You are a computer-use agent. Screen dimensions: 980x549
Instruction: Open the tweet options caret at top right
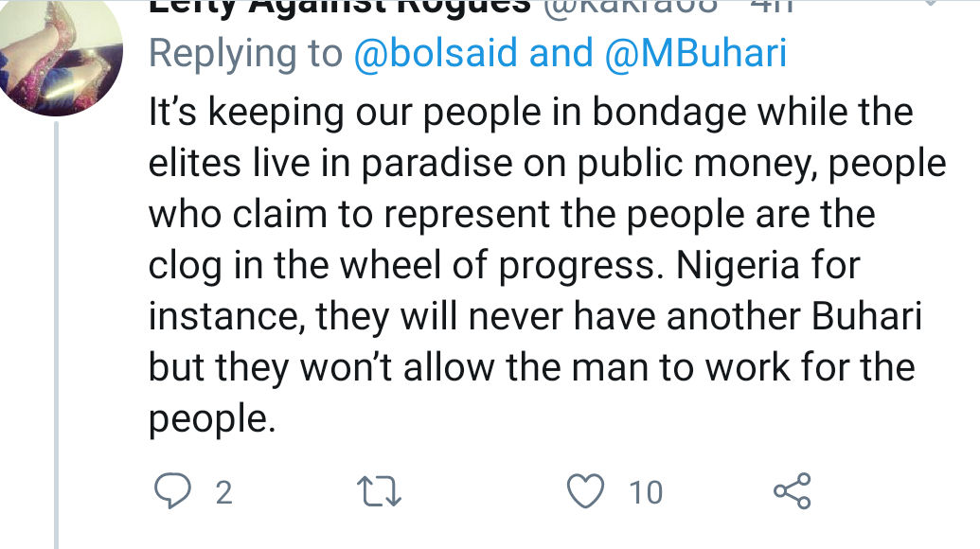point(933,5)
